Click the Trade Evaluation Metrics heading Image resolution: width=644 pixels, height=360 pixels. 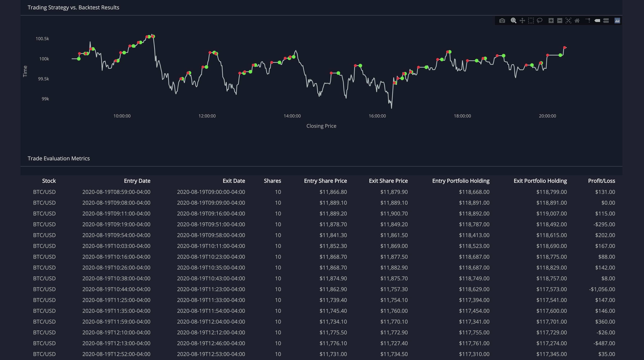tap(58, 159)
